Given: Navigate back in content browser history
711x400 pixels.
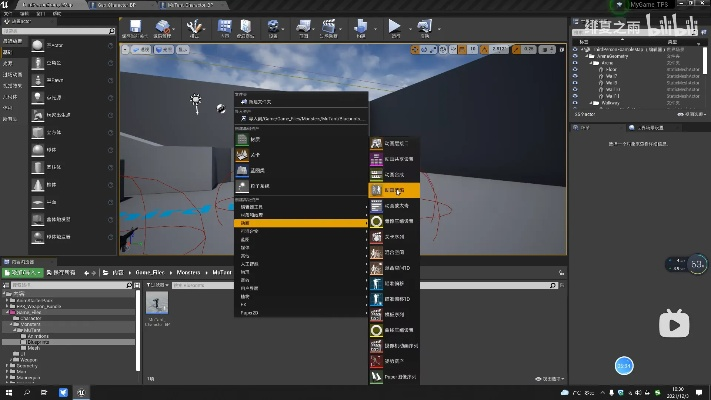Looking at the screenshot, I should pyautogui.click(x=86, y=273).
